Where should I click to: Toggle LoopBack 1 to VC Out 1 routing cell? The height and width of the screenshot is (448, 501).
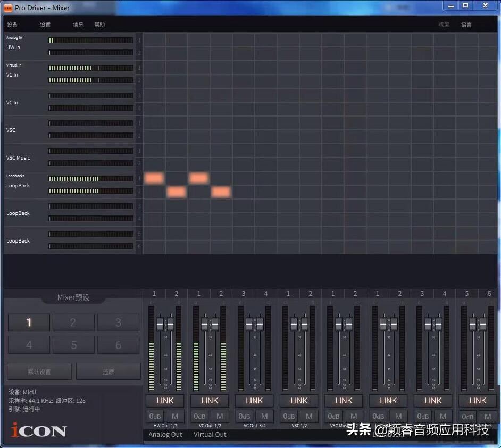pos(199,178)
